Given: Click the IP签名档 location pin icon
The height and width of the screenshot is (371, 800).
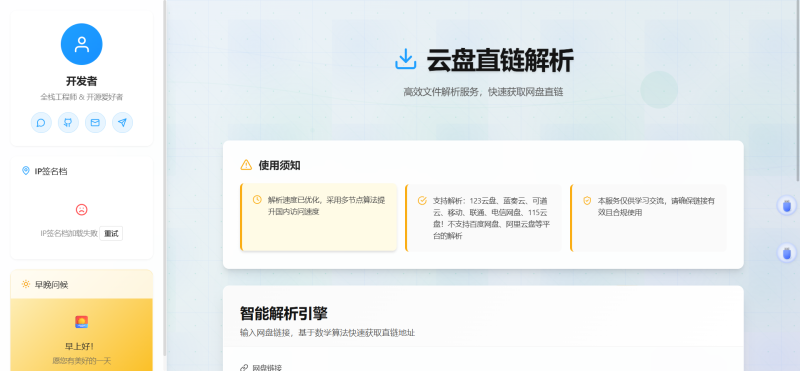Looking at the screenshot, I should (x=26, y=170).
